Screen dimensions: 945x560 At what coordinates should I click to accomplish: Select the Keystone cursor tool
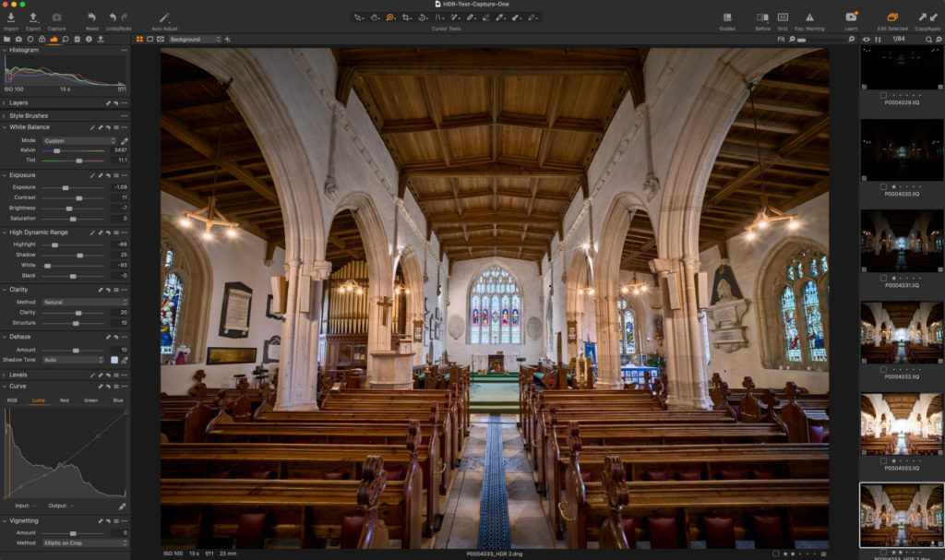pos(439,18)
